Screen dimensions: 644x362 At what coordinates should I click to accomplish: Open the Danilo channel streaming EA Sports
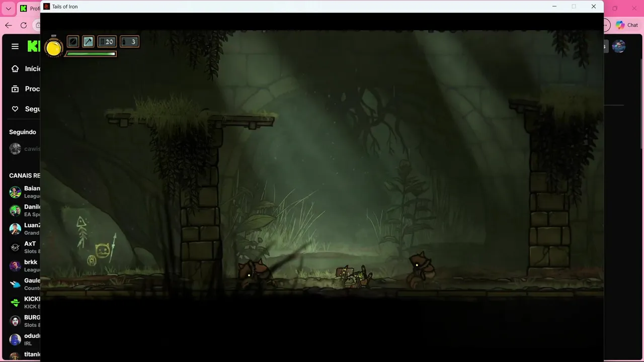tap(25, 210)
